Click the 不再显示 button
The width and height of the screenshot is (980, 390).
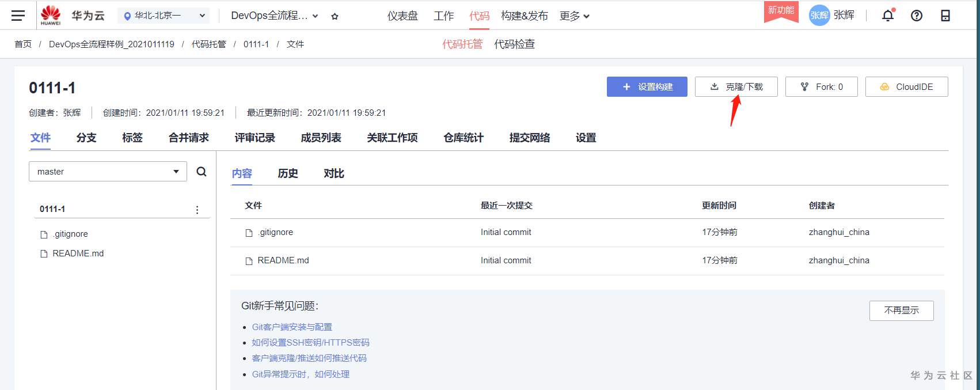coord(902,311)
